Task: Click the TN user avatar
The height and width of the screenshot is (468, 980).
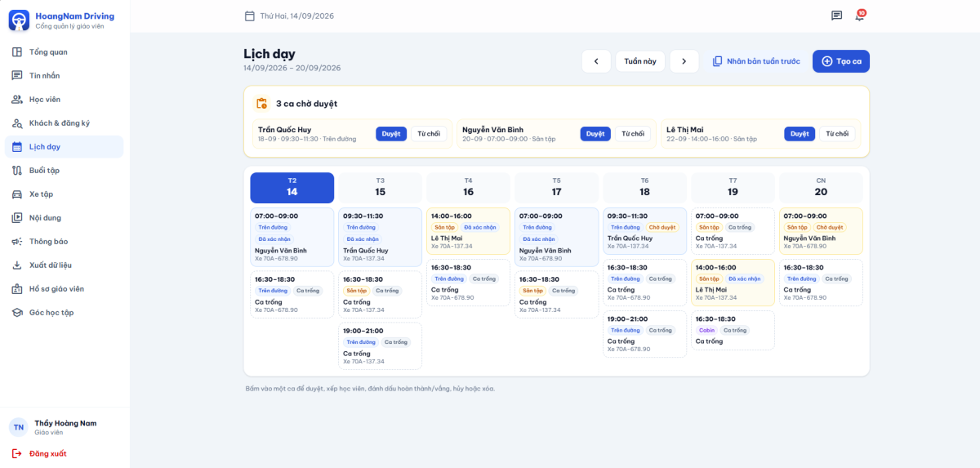Action: click(18, 427)
